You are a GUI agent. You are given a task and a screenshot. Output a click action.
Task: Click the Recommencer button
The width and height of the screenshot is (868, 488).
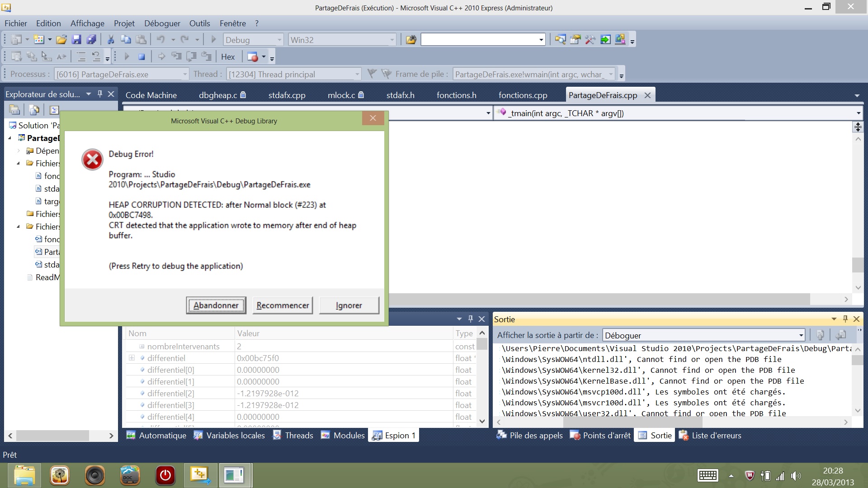(283, 305)
